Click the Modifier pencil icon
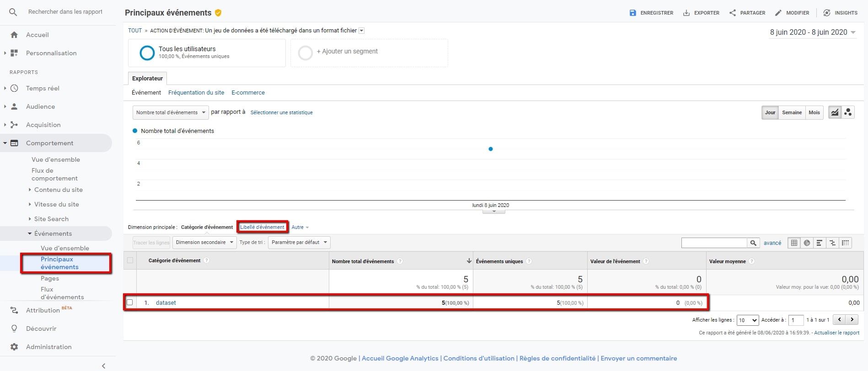 pos(778,13)
